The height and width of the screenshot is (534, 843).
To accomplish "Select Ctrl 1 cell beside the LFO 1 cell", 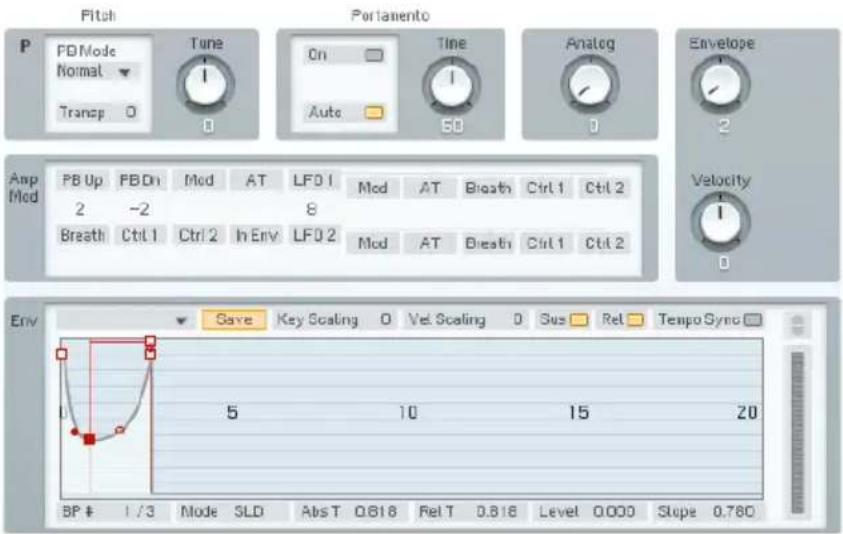I will click(545, 188).
